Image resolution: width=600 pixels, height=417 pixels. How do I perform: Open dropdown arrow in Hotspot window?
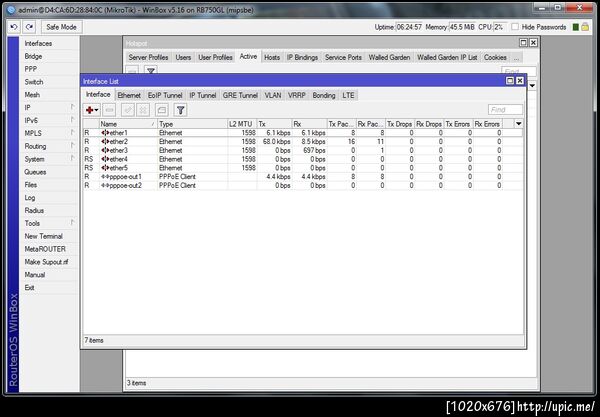(532, 86)
